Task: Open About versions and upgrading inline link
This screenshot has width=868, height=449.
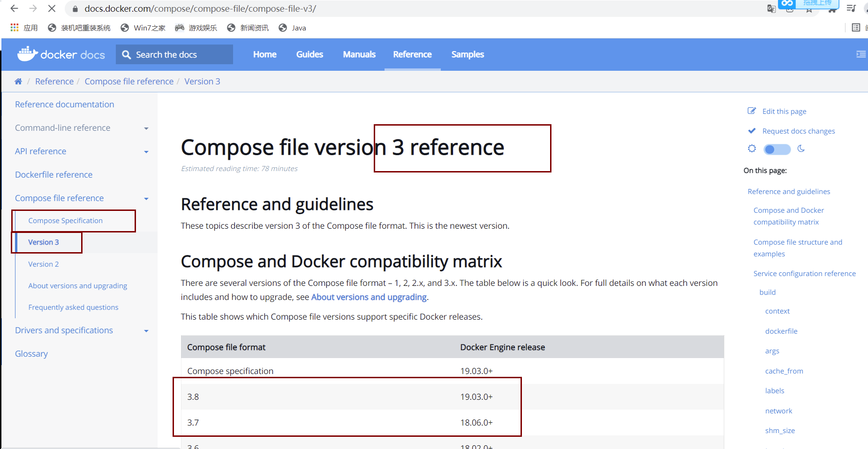Action: (x=369, y=297)
